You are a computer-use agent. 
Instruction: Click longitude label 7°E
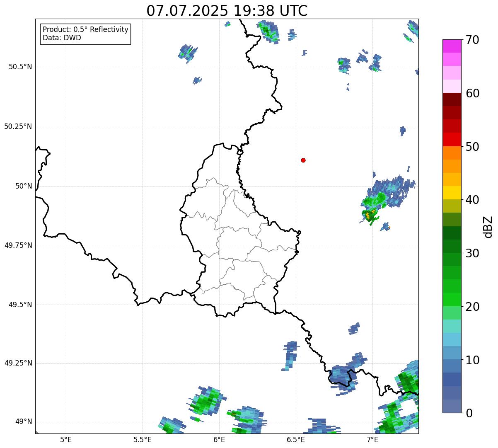click(372, 439)
